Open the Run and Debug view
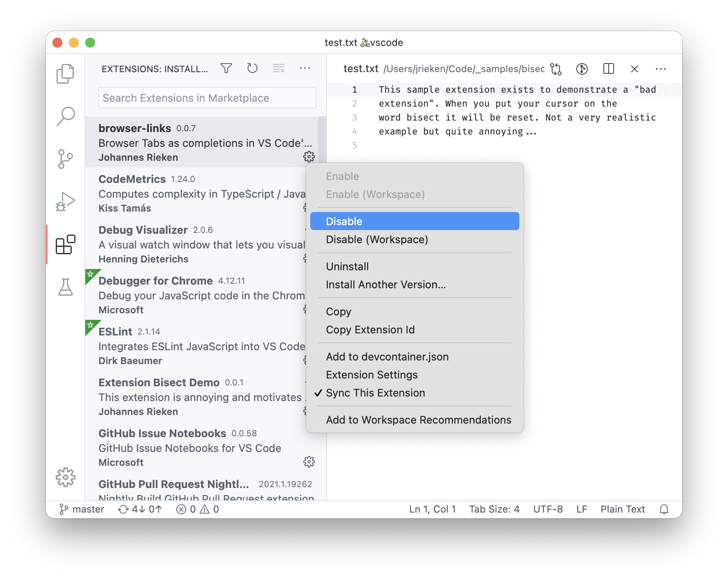Screen dimensions: 728x579 (x=66, y=201)
